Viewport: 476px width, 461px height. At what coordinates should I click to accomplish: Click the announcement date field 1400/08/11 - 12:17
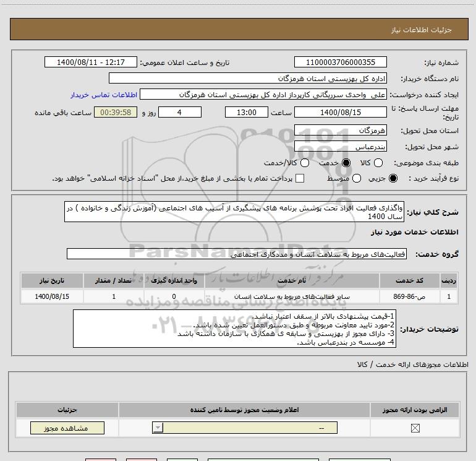pyautogui.click(x=91, y=62)
